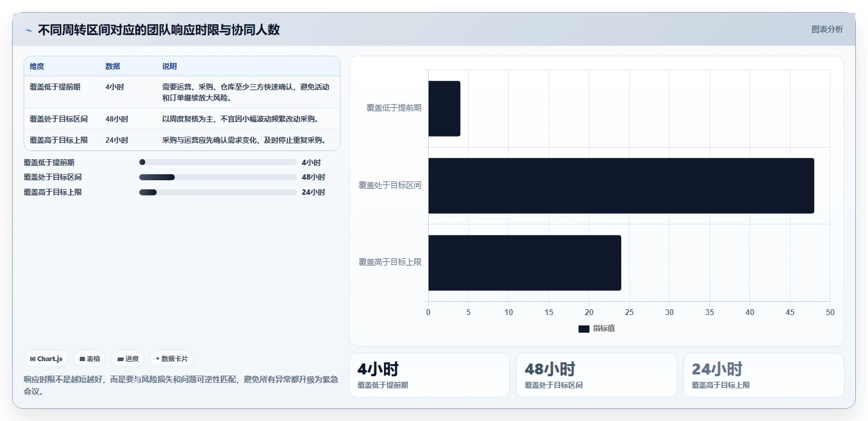This screenshot has height=421, width=868.
Task: Click the 覆盖处于目标区间 y-axis label
Action: pos(390,185)
